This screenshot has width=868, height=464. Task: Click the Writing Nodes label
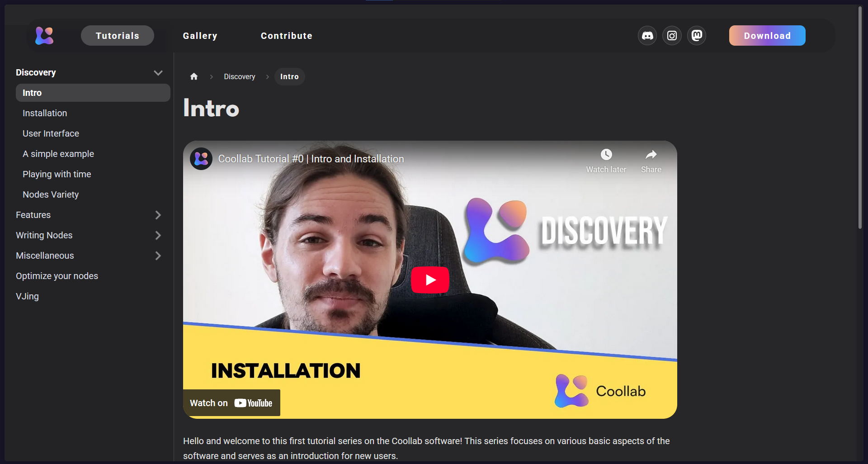tap(44, 235)
